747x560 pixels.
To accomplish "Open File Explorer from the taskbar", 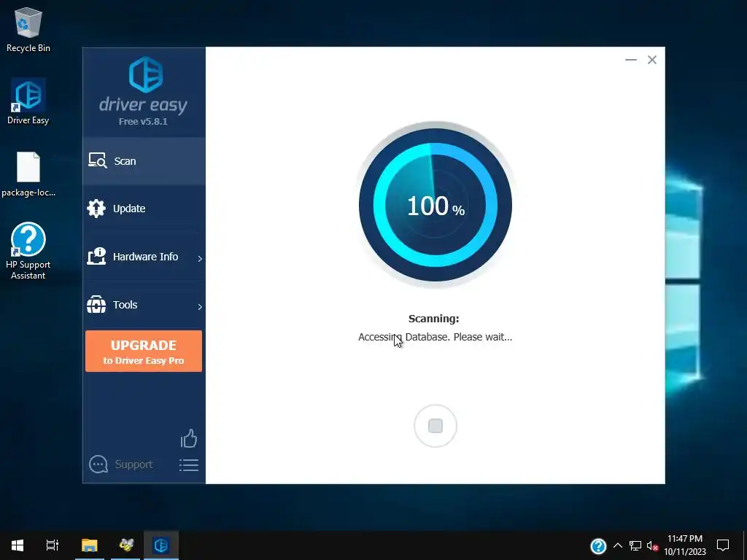I will pos(90,545).
